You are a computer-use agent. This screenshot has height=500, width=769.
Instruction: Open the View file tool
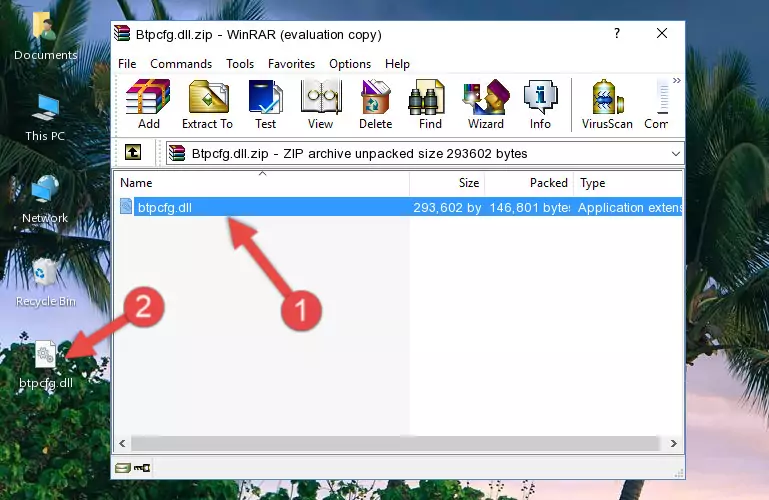[321, 104]
